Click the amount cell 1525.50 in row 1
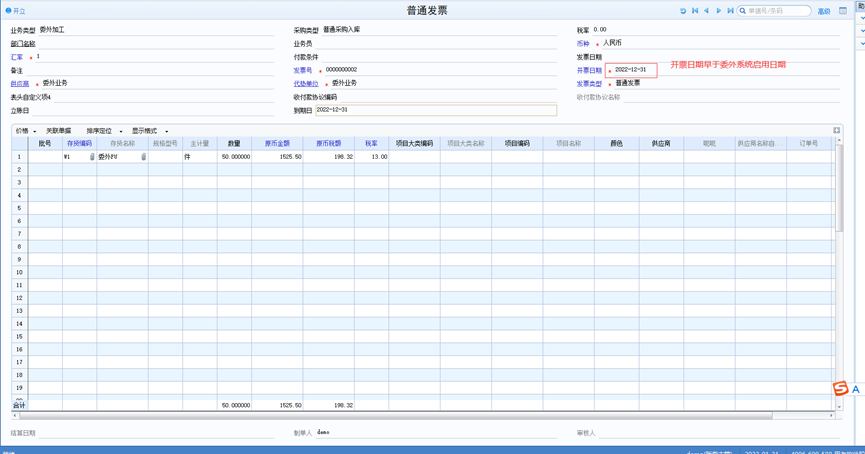Image resolution: width=865 pixels, height=454 pixels. pyautogui.click(x=277, y=157)
